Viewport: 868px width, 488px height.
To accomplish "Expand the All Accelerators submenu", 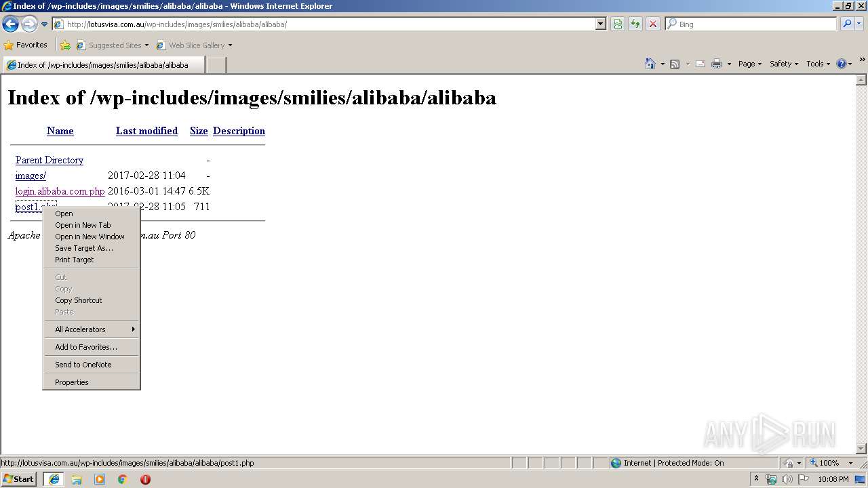I will (92, 329).
